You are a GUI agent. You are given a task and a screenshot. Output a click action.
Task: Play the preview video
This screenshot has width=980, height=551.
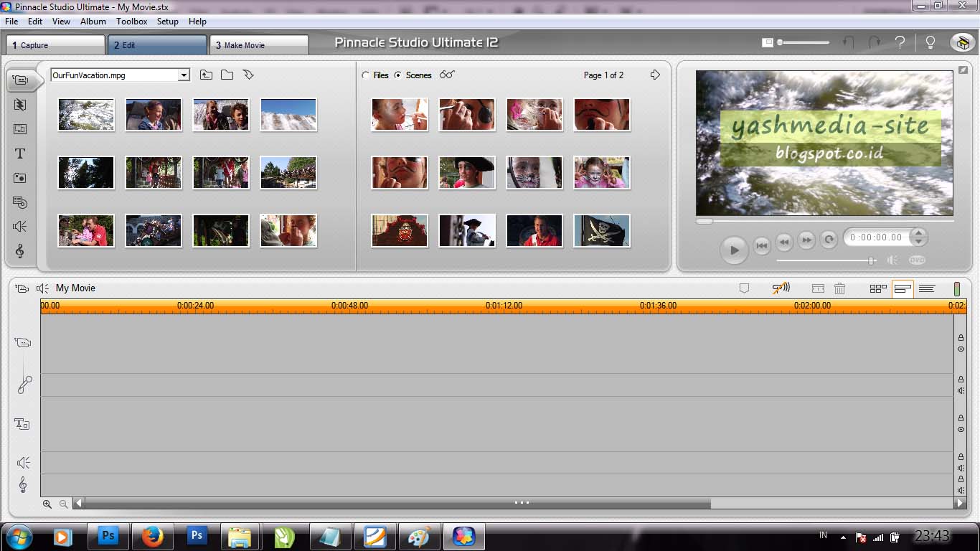(x=734, y=250)
